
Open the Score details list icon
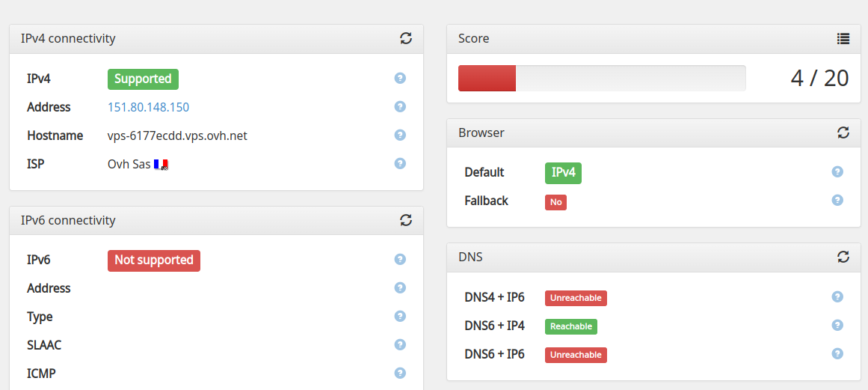(x=843, y=38)
